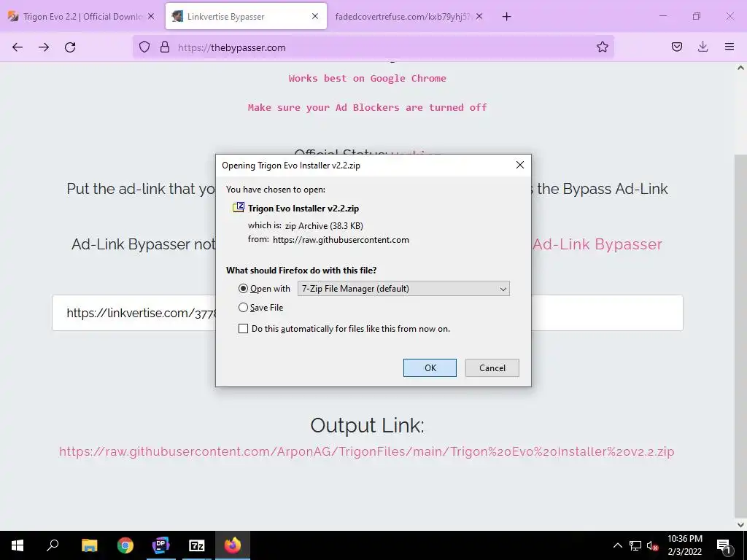Open Windows taskbar search
The height and width of the screenshot is (560, 747).
click(53, 545)
